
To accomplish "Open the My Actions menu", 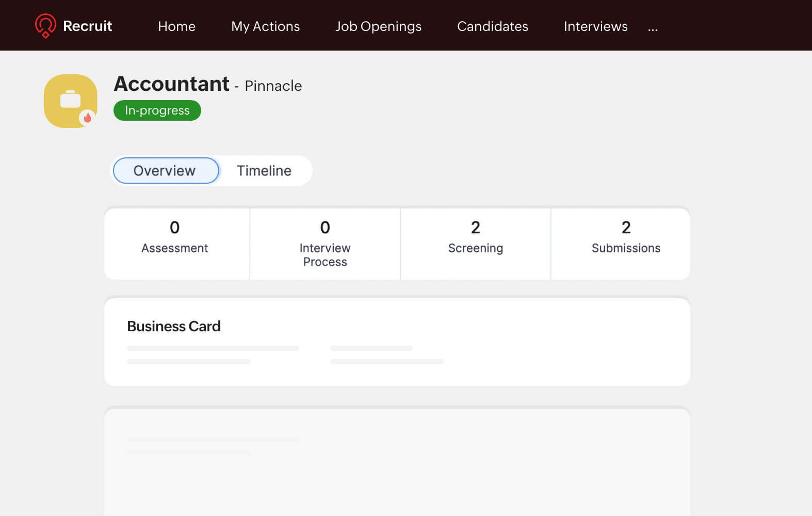I will click(x=265, y=26).
